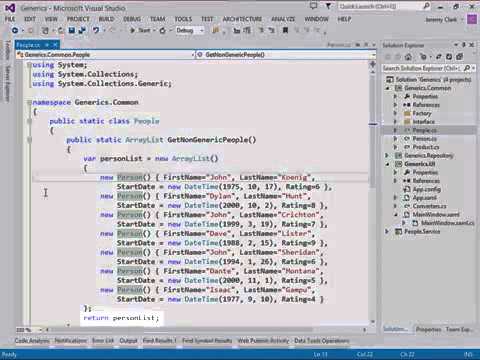
Task: Open the DEBUG menu
Action: tap(132, 19)
